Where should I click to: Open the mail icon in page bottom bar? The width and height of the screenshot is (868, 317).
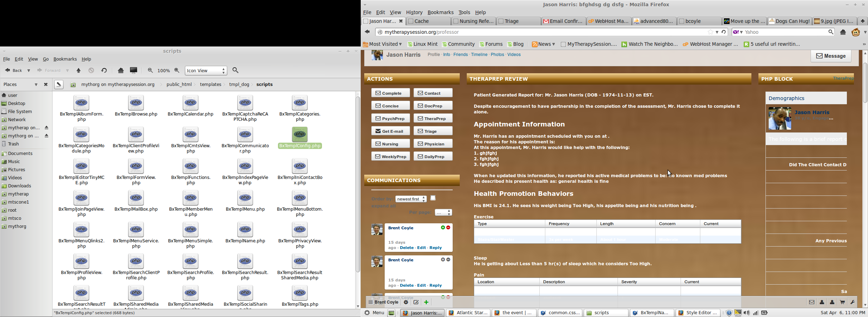812,302
